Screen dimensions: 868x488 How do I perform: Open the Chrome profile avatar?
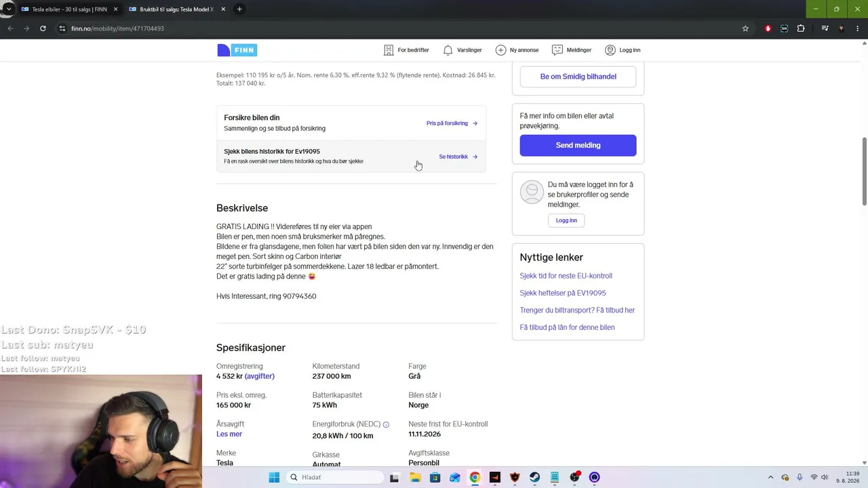[x=842, y=28]
